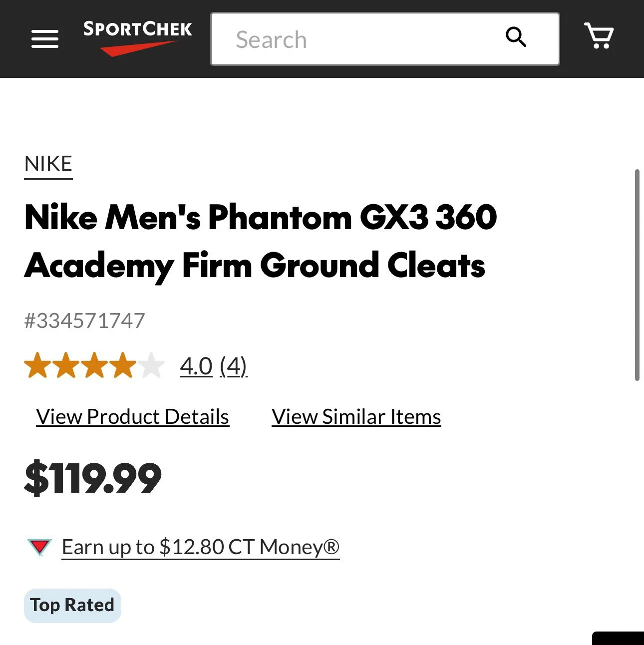The height and width of the screenshot is (645, 644).
Task: Focus the Search input field
Action: (x=359, y=39)
